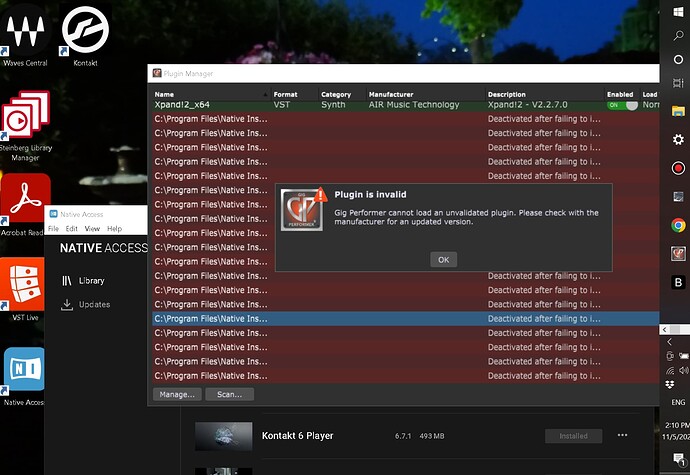The height and width of the screenshot is (475, 690).
Task: Open the volume speaker tray icon
Action: tap(683, 370)
